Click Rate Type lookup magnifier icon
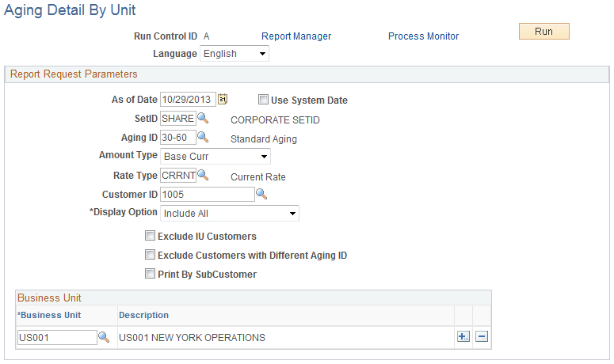Image resolution: width=614 pixels, height=364 pixels. [x=203, y=176]
